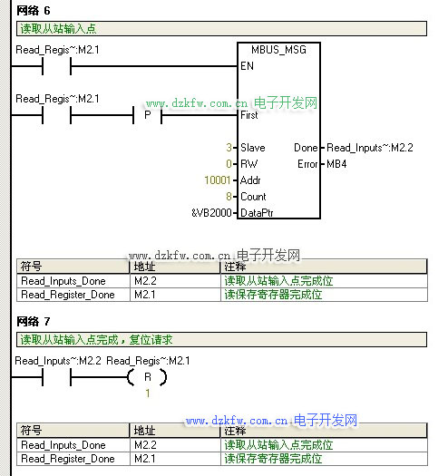Click the First pin of MBUS_MSG
Image resolution: width=448 pixels, height=476 pixels.
pos(249,115)
